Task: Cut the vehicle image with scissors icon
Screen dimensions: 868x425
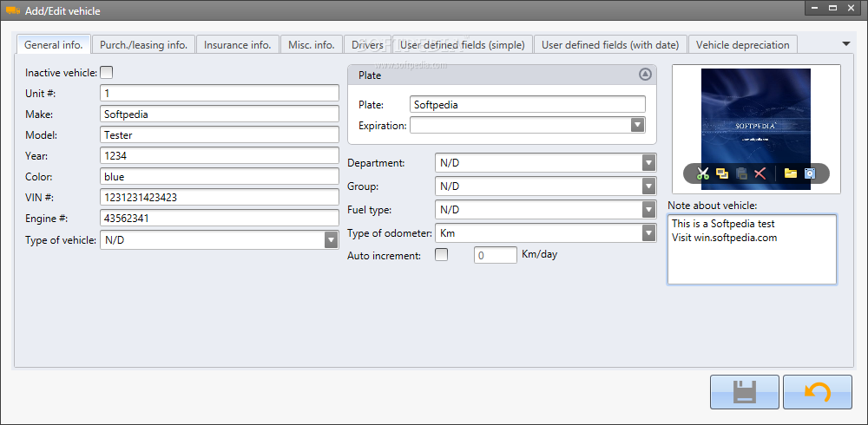Action: pyautogui.click(x=703, y=173)
